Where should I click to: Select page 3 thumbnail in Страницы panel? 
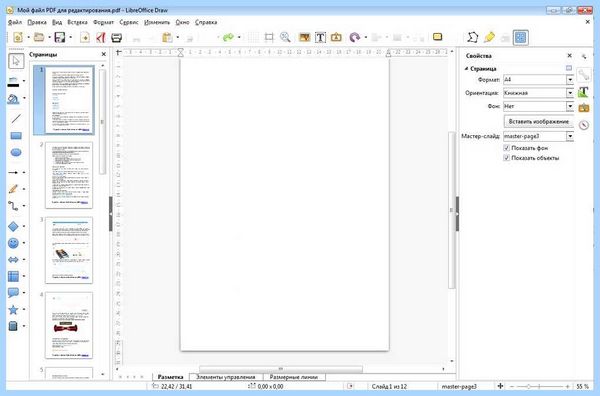[x=69, y=250]
